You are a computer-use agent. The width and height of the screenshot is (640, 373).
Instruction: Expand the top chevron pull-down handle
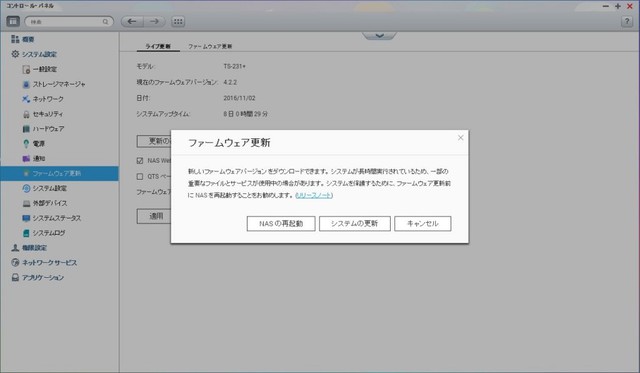pyautogui.click(x=379, y=36)
